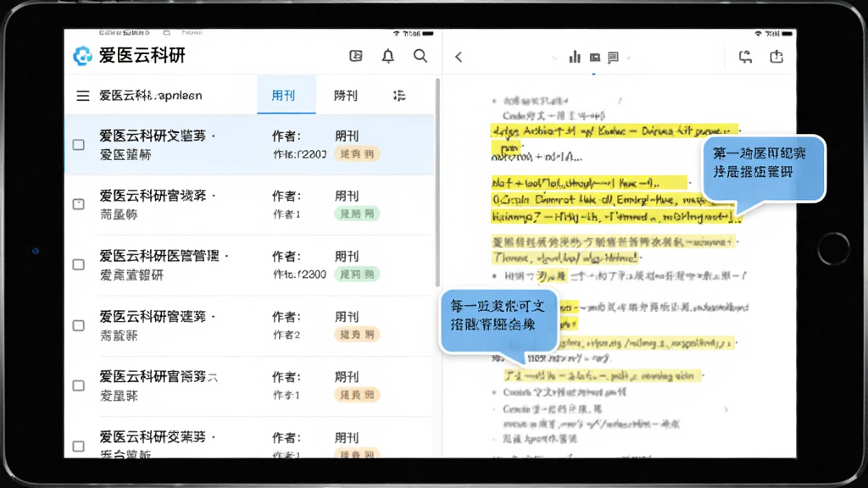The width and height of the screenshot is (868, 488).
Task: Tick checkbox of green-tag row with 作者1
Action: (79, 204)
